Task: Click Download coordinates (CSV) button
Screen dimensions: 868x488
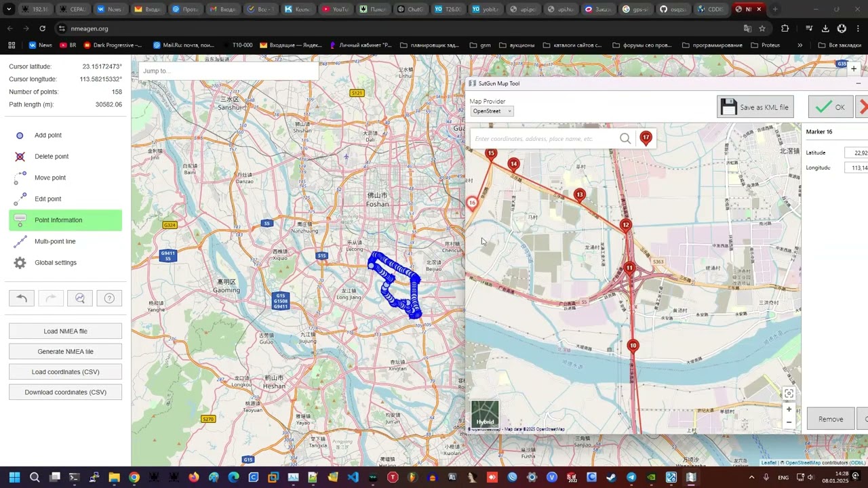Action: coord(65,392)
